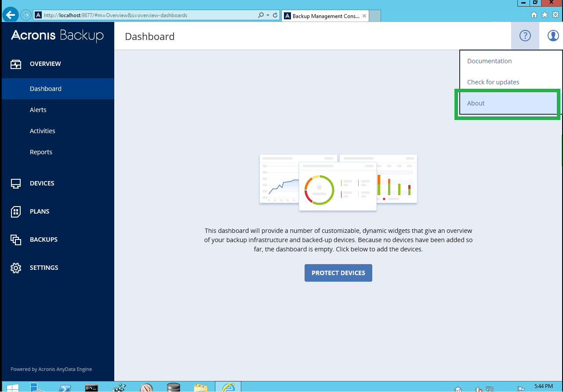Open Server Manager from taskbar
Image resolution: width=563 pixels, height=392 pixels.
point(37,388)
